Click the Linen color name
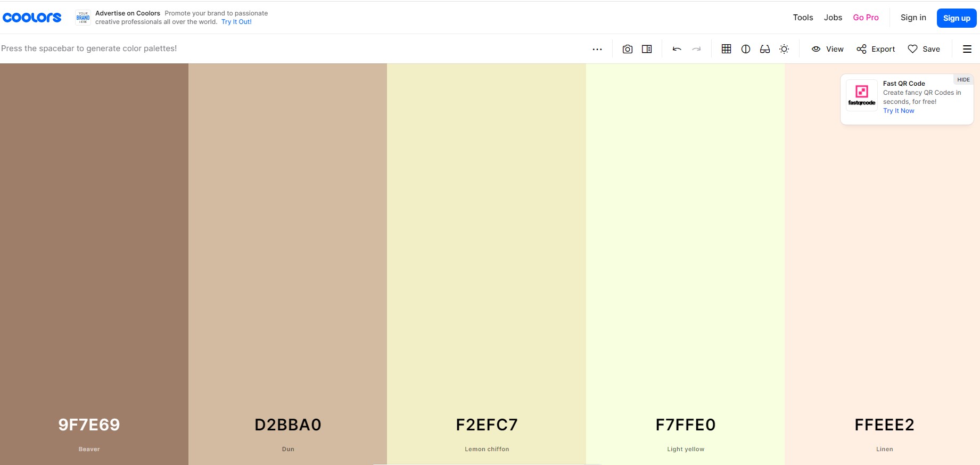The image size is (980, 465). [x=884, y=449]
